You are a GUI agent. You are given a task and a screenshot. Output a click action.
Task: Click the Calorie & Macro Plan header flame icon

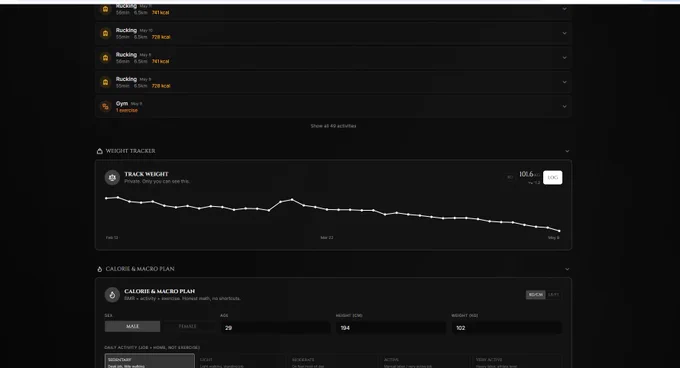click(99, 269)
